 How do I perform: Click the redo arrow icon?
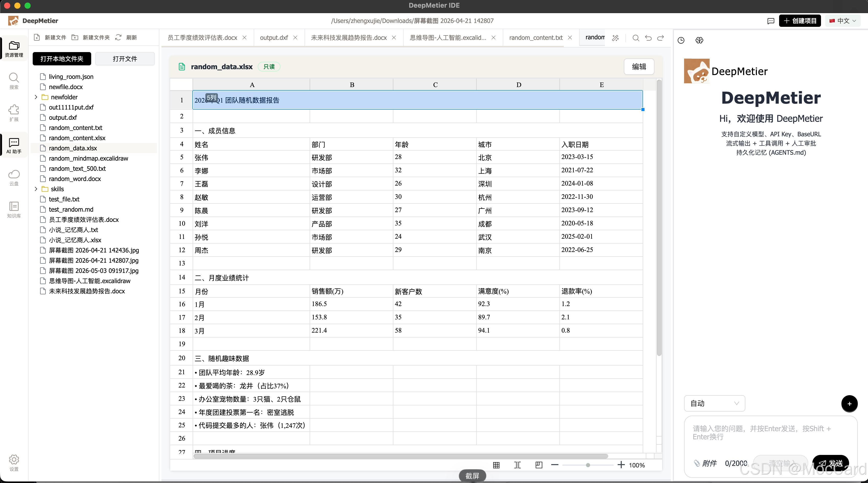(x=661, y=38)
